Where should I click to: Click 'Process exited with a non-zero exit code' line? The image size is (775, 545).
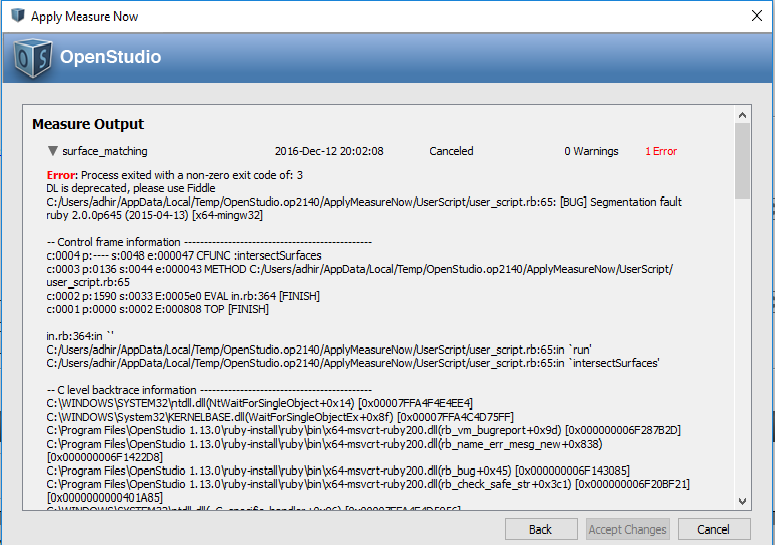(175, 175)
